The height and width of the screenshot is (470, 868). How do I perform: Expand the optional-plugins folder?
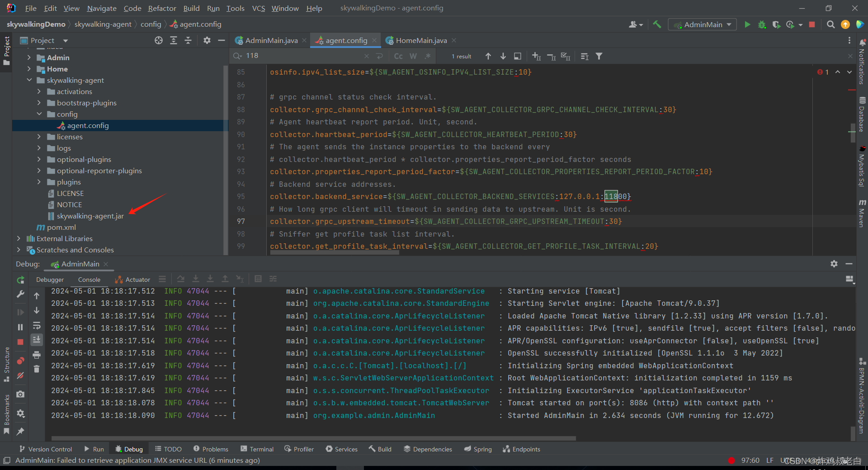tap(39, 159)
